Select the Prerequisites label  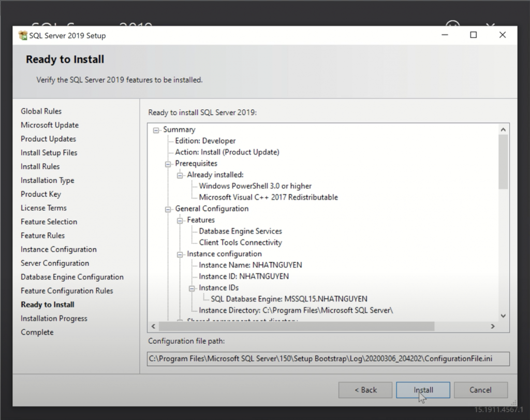tap(196, 164)
